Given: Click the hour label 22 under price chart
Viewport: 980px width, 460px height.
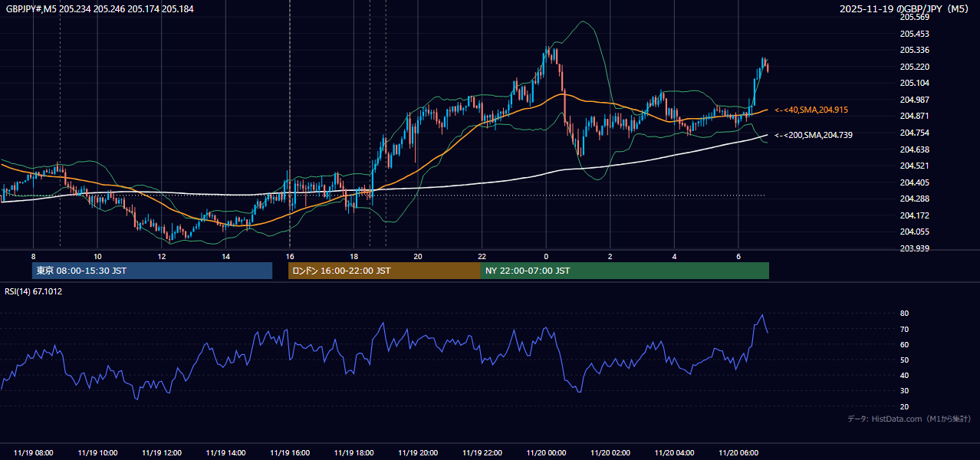Looking at the screenshot, I should 482,256.
